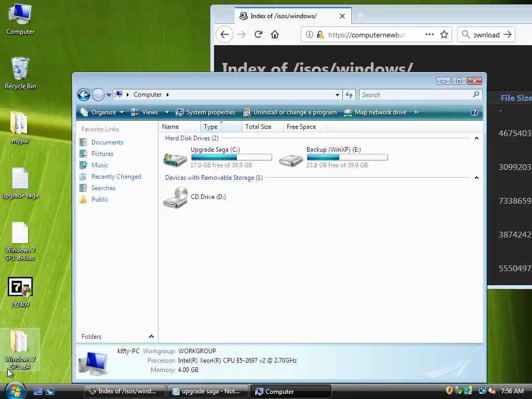532x399 pixels.
Task: Click the E: drive usage bar
Action: pyautogui.click(x=347, y=157)
